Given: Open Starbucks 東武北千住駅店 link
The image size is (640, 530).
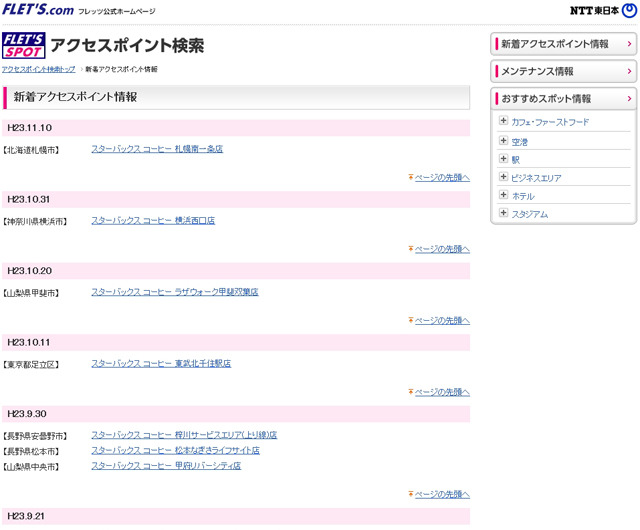Looking at the screenshot, I should (161, 363).
